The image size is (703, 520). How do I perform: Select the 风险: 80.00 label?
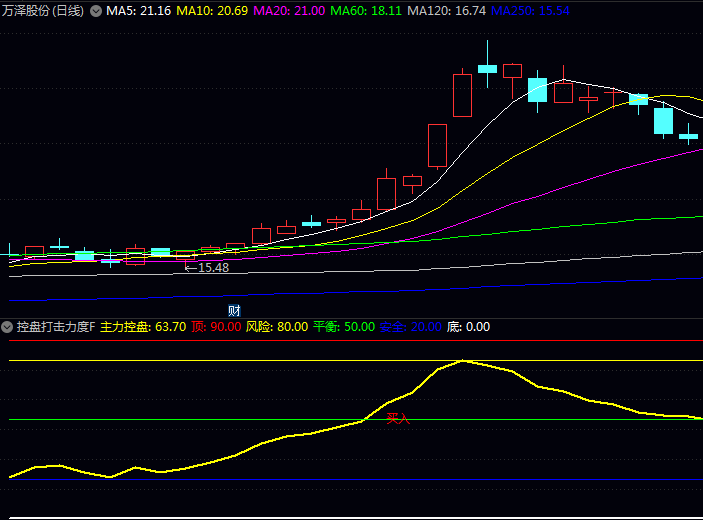[x=277, y=327]
